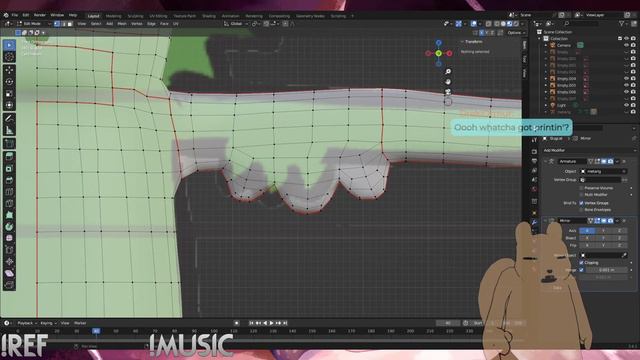Select the Annotate pencil tool
Screen dimensions: 640x360
9,118
